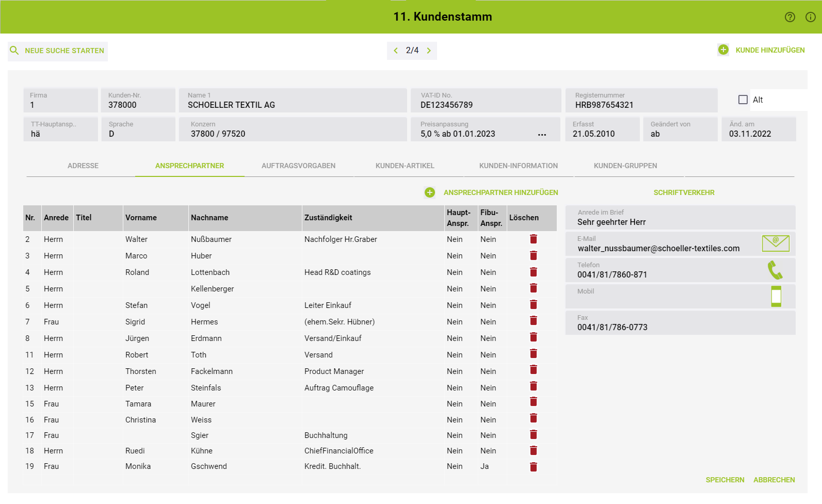Open the Auftragsvorgaben tab

[298, 166]
